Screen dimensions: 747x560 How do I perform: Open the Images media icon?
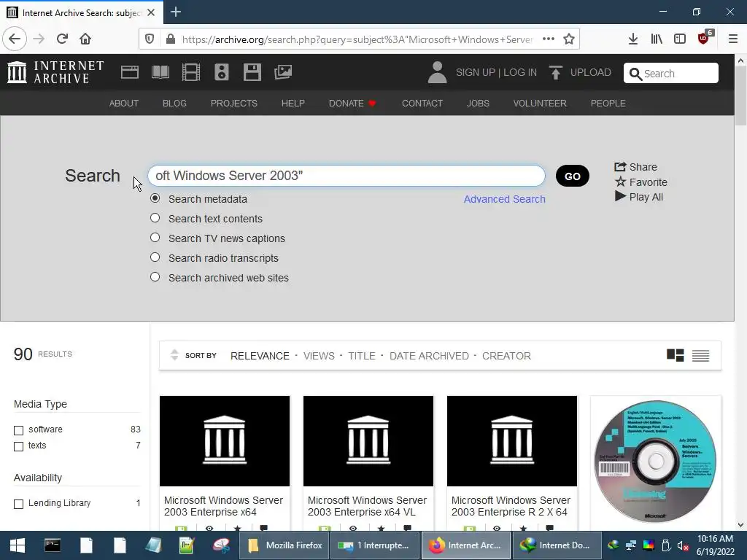tap(283, 72)
